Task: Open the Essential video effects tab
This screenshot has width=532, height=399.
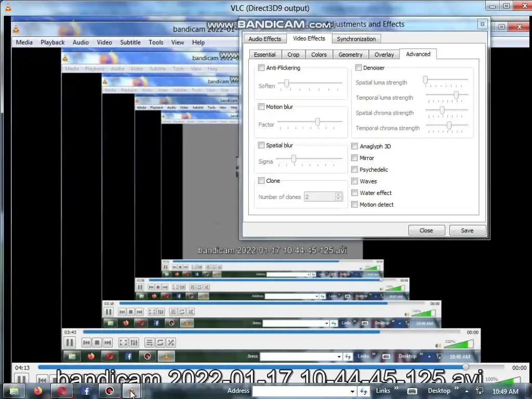Action: tap(264, 55)
